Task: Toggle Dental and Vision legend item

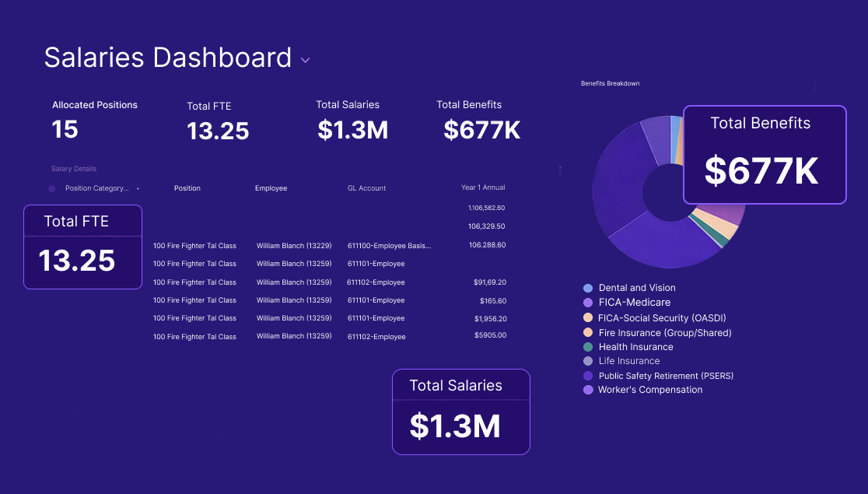Action: coord(636,288)
